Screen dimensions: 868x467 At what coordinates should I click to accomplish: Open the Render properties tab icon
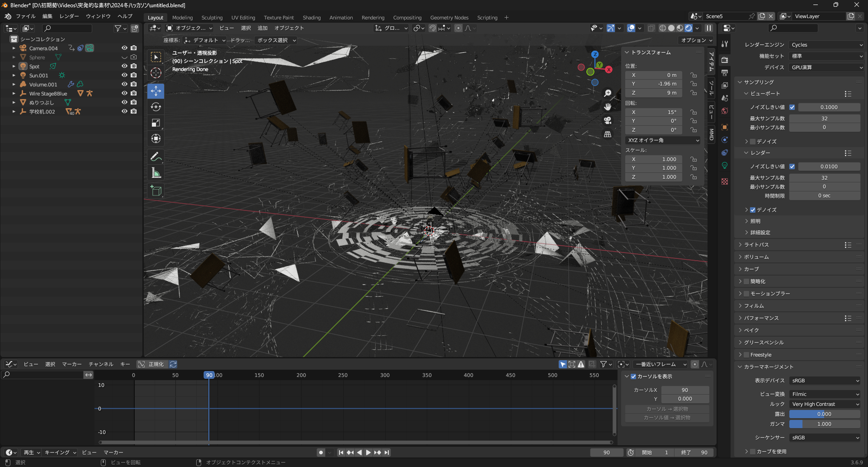pos(725,60)
